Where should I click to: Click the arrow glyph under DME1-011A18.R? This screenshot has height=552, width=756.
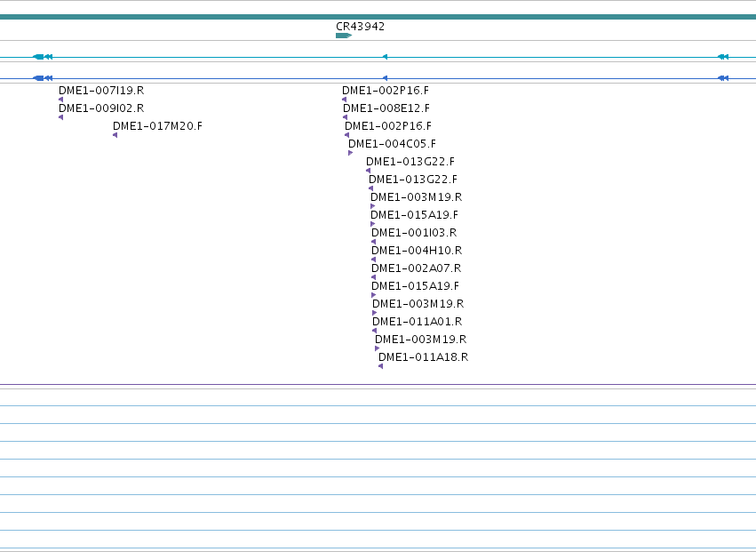[380, 366]
